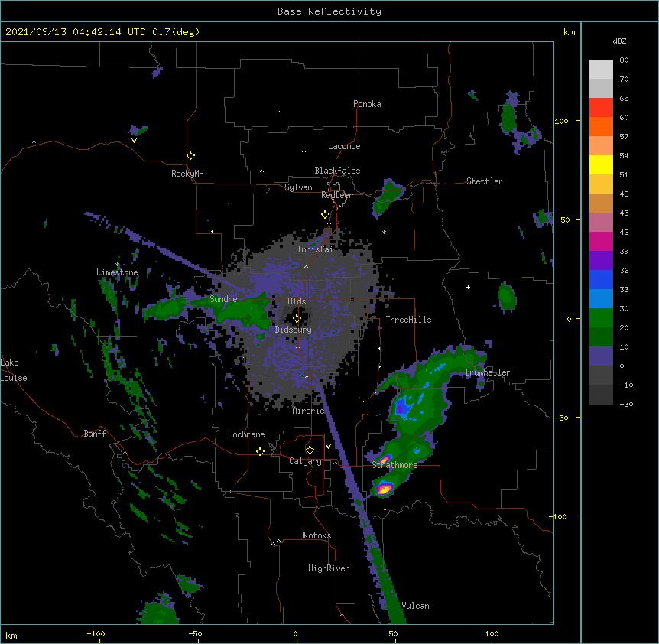Click the Strathmore city label
The width and height of the screenshot is (659, 644).
394,465
